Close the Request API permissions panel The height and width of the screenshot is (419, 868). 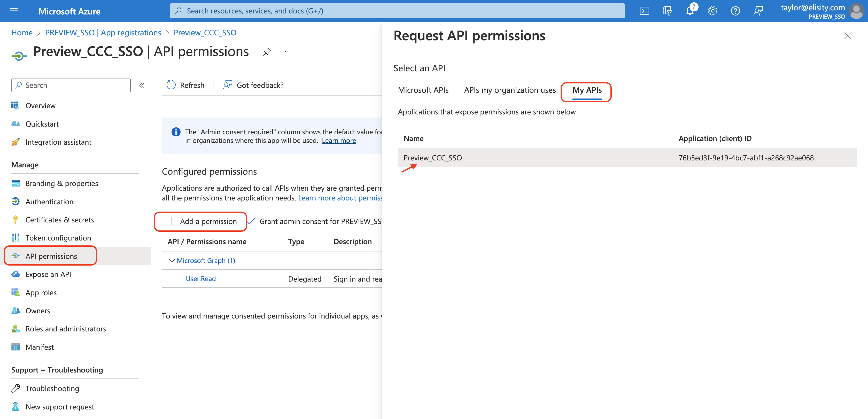847,36
